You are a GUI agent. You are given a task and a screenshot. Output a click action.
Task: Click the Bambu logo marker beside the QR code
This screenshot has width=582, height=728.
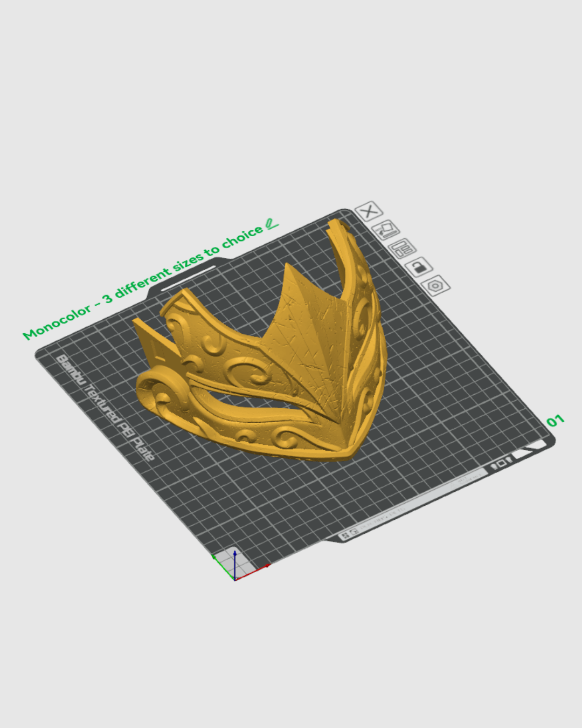(355, 532)
